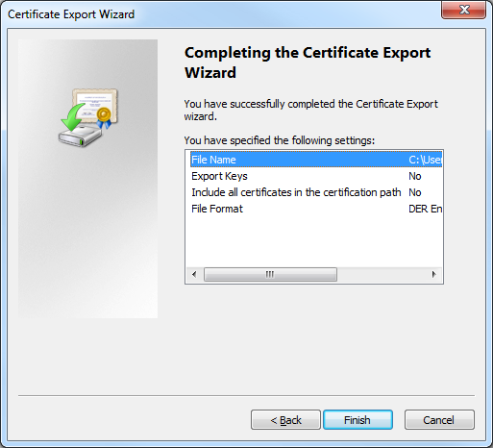Select the File Format row
Screen dimensions: 493x448
point(316,209)
